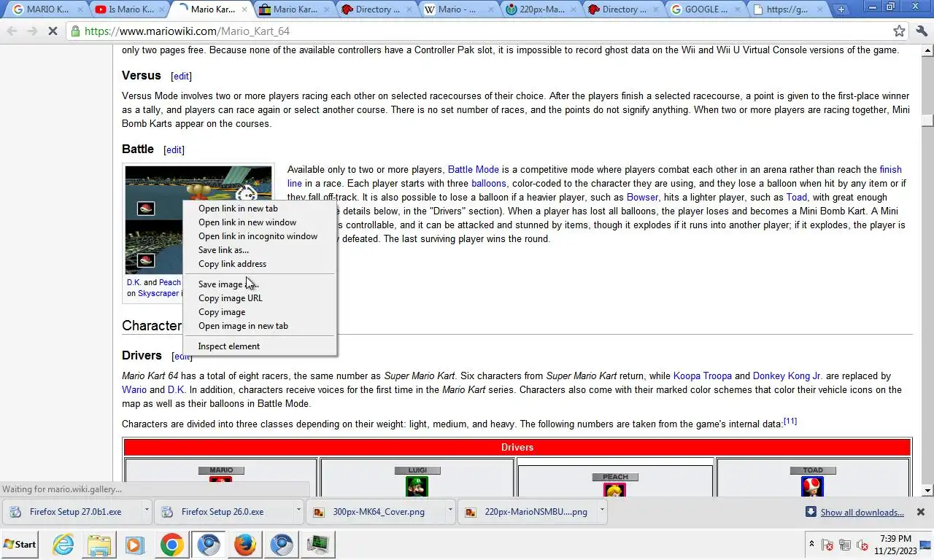Screen dimensions: 934x560
Task: Click edit link next to Battle
Action: [174, 150]
